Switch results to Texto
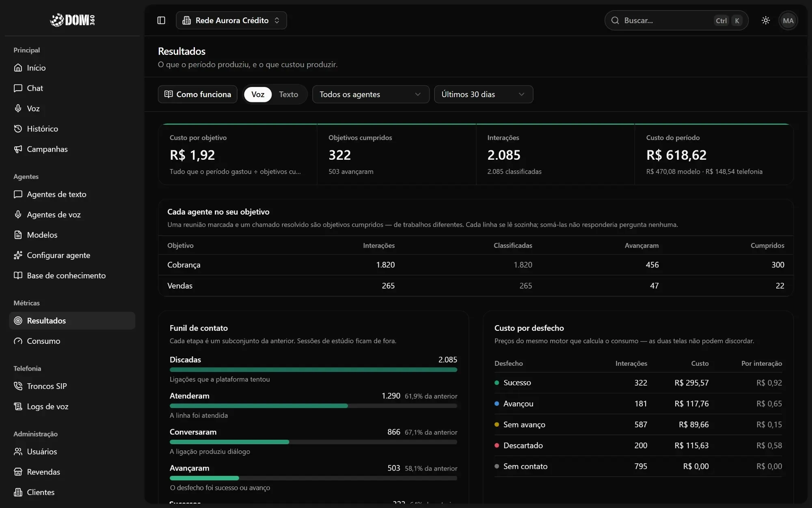The image size is (812, 508). coord(289,94)
